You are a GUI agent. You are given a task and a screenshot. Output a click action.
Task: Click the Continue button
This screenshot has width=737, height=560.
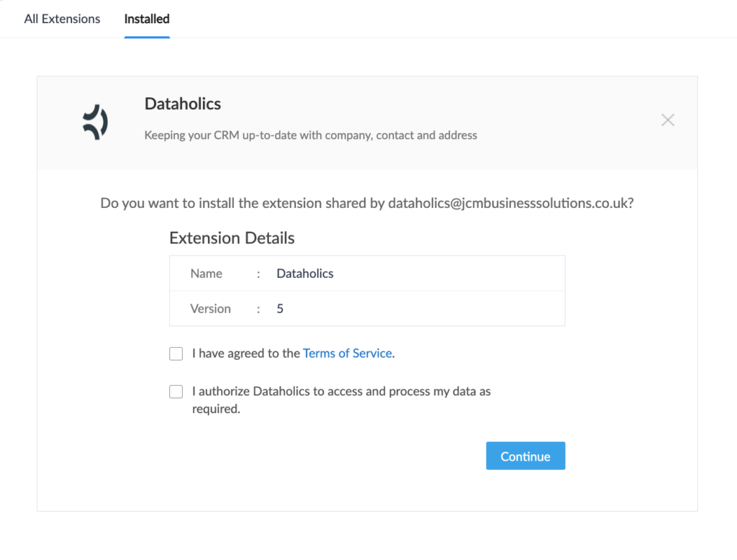pos(525,456)
